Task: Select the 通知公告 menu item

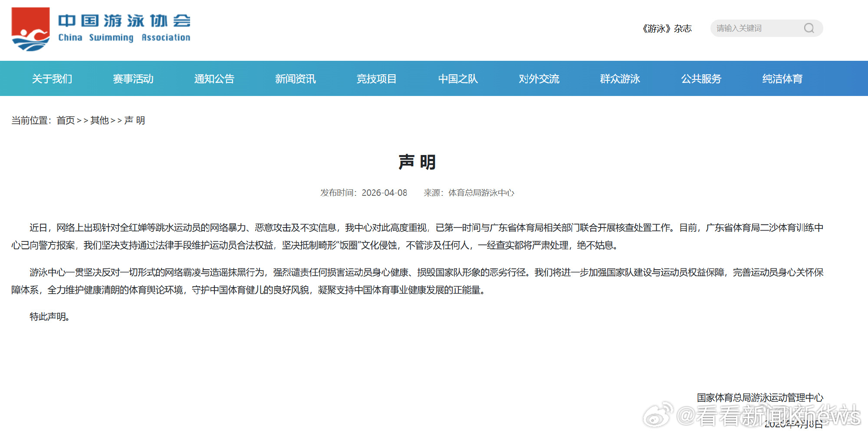Action: [x=214, y=79]
